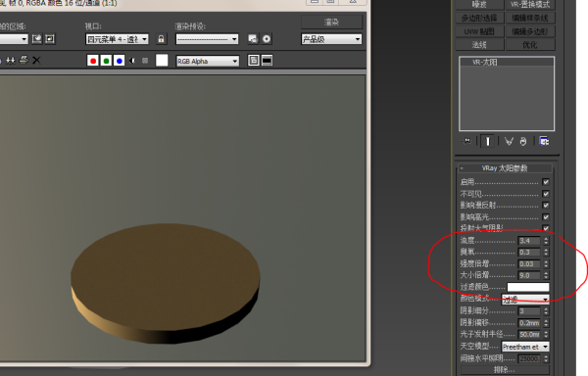Image resolution: width=588 pixels, height=376 pixels.
Task: Toggle the show end result icon
Action: (487, 141)
